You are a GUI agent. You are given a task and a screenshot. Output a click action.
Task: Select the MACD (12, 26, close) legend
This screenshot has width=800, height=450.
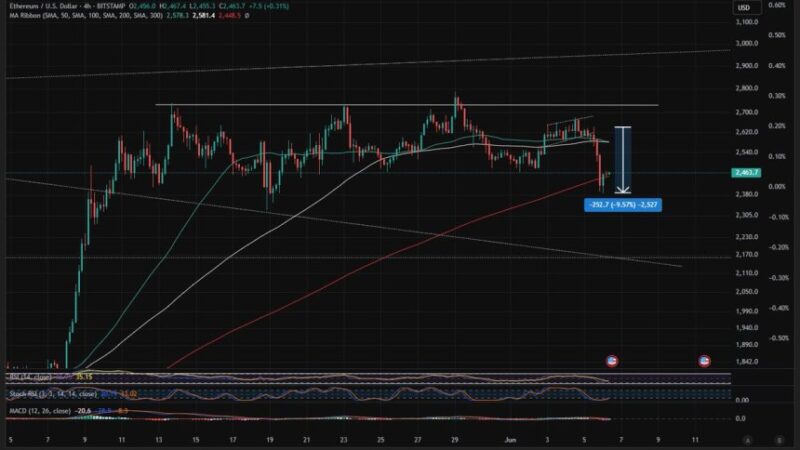tap(40, 411)
